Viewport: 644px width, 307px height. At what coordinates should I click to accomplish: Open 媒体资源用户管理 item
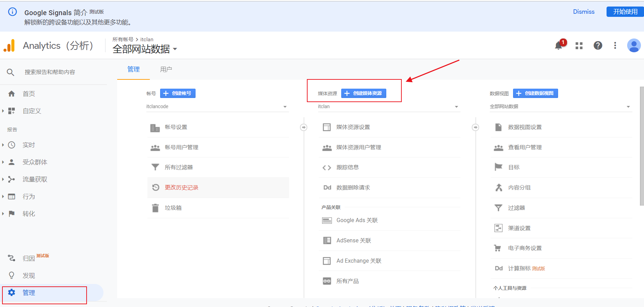pos(389,147)
